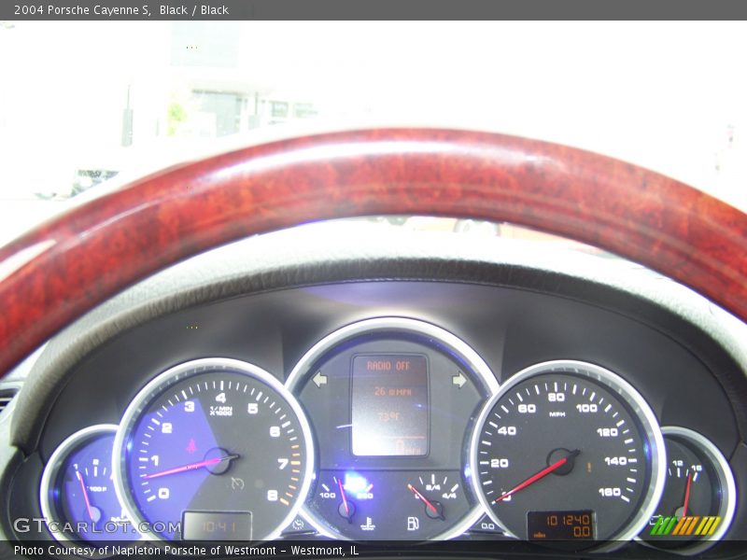Click the fuel pump icon
Viewport: 747px width, 560px height.
[x=413, y=524]
